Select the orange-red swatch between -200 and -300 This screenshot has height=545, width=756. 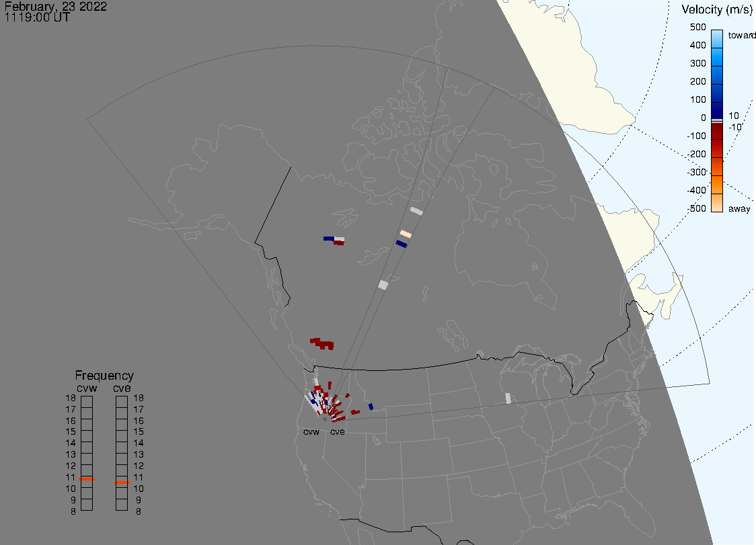717,167
